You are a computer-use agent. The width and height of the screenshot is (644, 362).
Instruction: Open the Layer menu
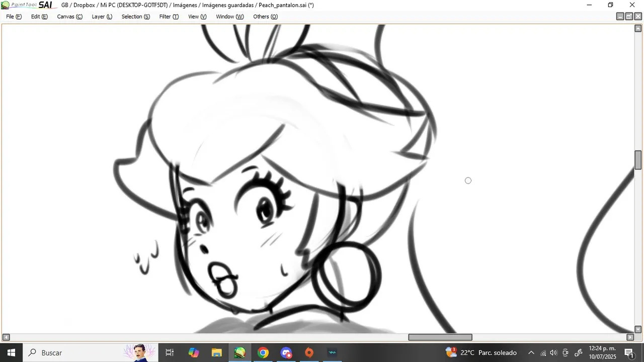[102, 17]
